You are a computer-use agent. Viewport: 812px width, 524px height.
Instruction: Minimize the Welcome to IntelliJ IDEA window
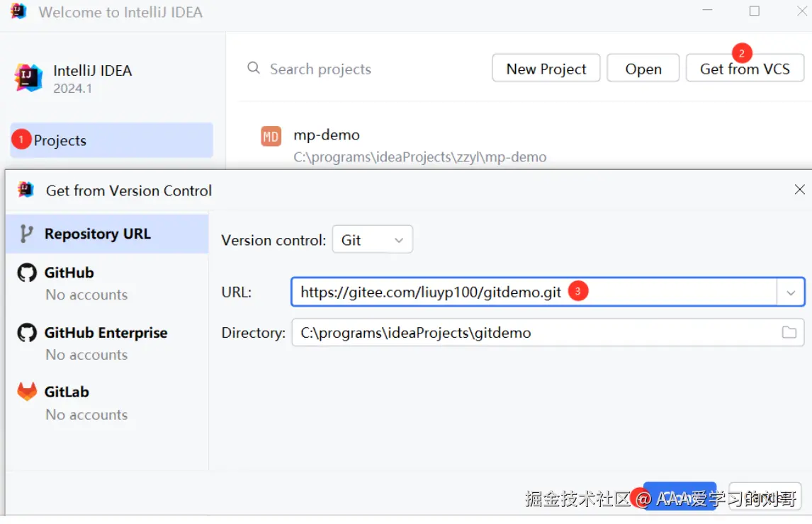click(707, 11)
